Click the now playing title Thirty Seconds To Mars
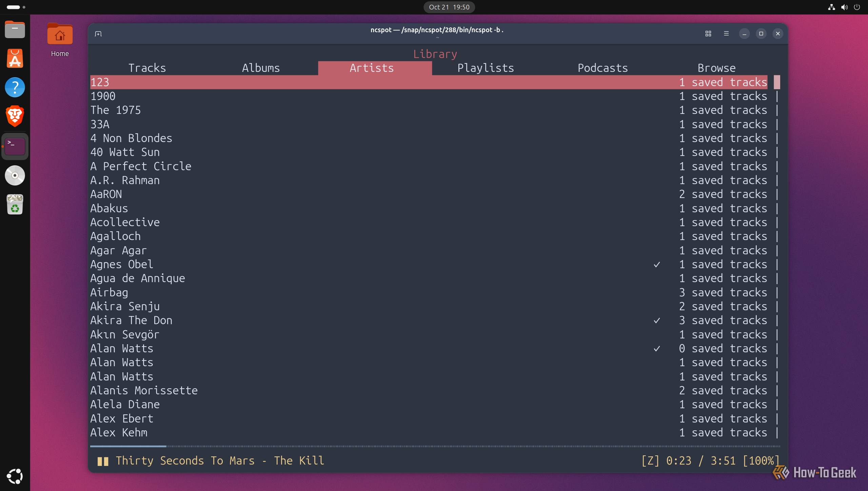This screenshot has width=868, height=491. 185,460
